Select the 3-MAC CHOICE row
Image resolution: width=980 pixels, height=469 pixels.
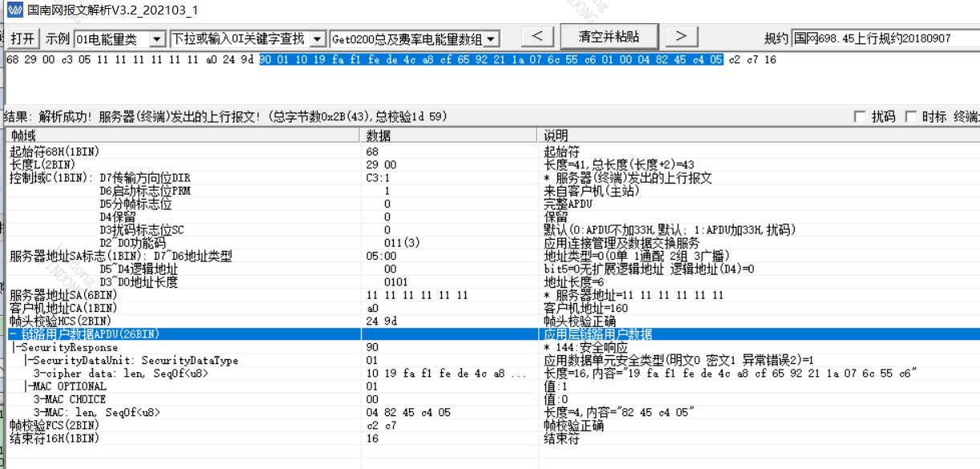[493, 399]
